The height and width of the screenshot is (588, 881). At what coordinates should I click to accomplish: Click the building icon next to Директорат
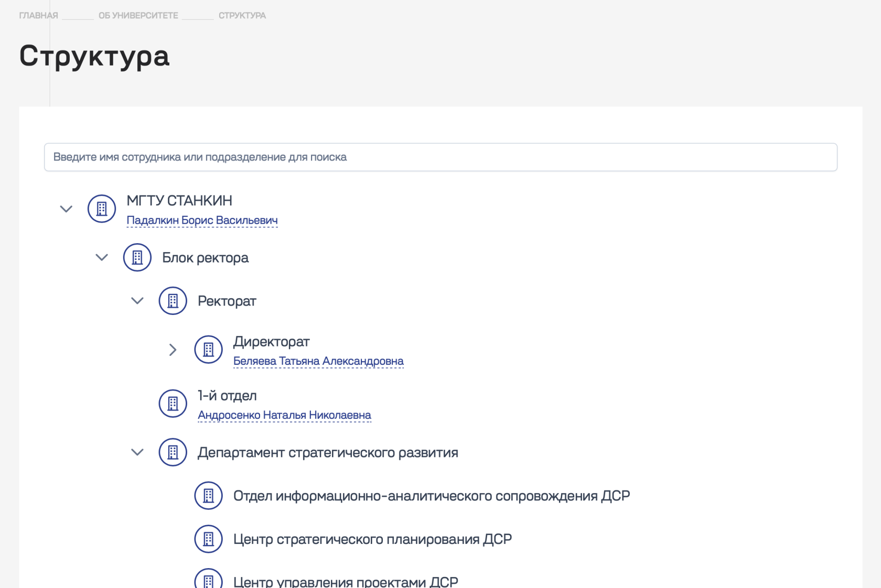tap(209, 350)
